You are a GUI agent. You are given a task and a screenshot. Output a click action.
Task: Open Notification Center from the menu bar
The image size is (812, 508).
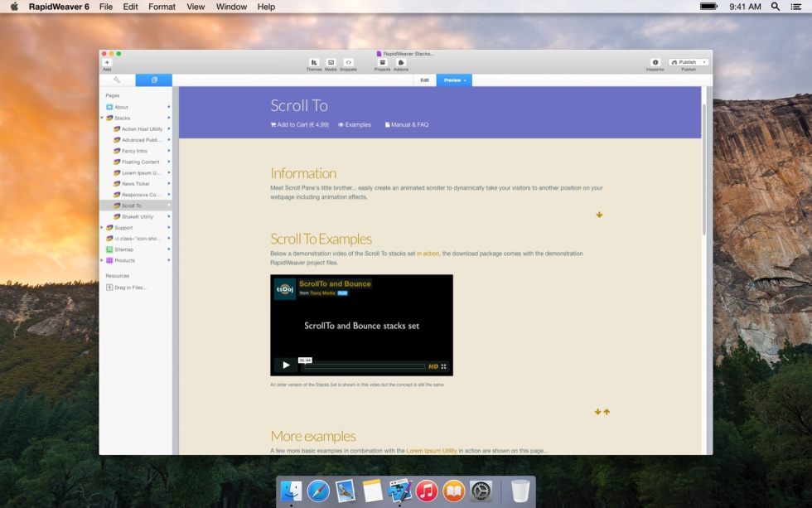[x=796, y=7]
